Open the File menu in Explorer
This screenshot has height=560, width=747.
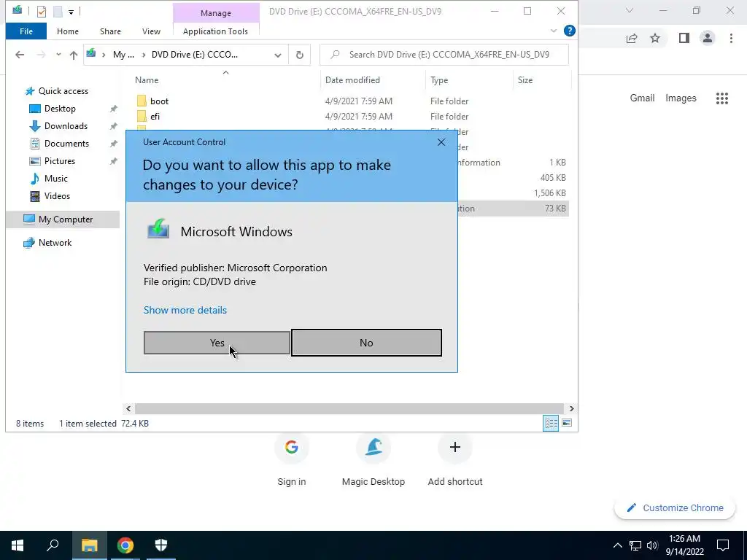point(26,31)
